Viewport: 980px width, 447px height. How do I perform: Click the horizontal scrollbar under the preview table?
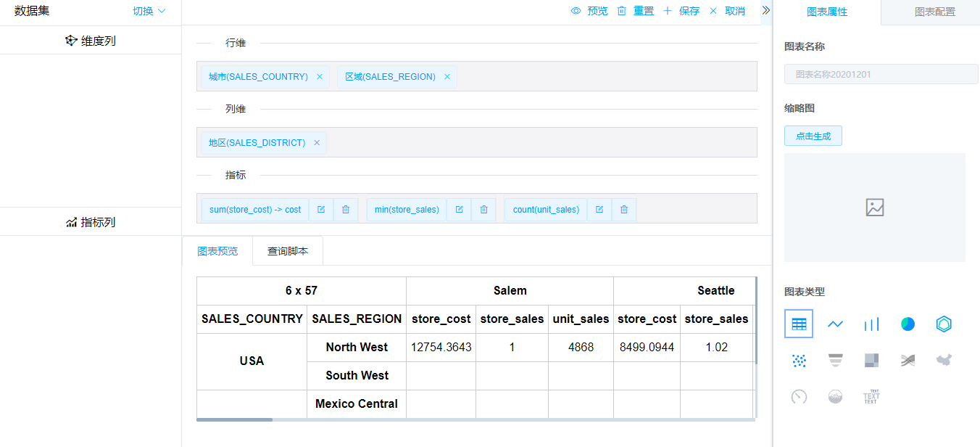pyautogui.click(x=235, y=419)
